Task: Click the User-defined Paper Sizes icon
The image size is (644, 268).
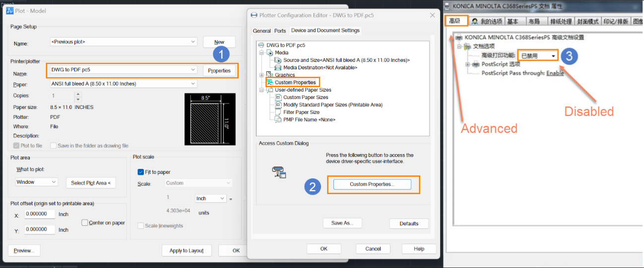Action: tap(270, 90)
